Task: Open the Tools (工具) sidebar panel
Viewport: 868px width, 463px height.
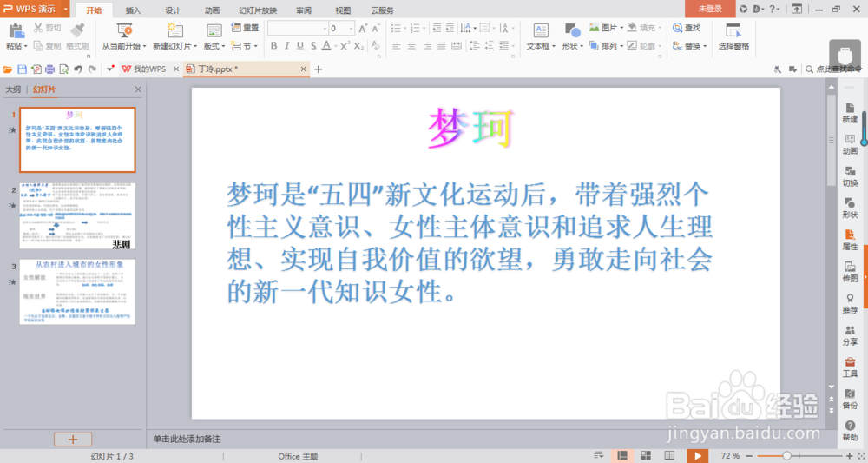Action: (x=850, y=367)
